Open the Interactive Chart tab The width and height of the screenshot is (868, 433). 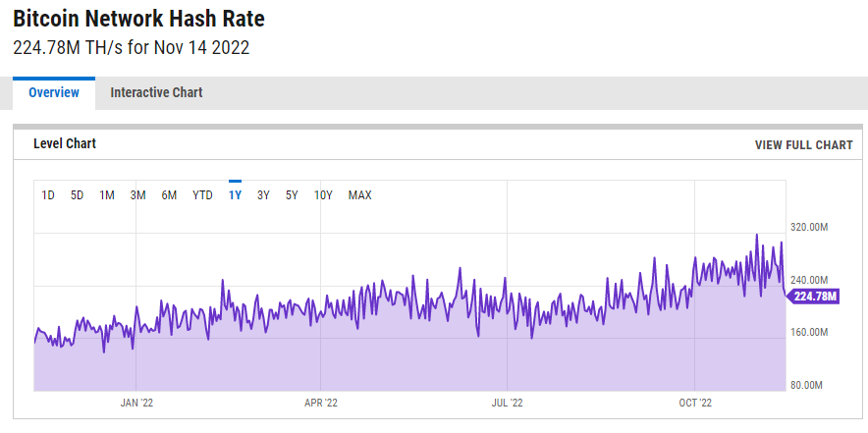pyautogui.click(x=156, y=92)
